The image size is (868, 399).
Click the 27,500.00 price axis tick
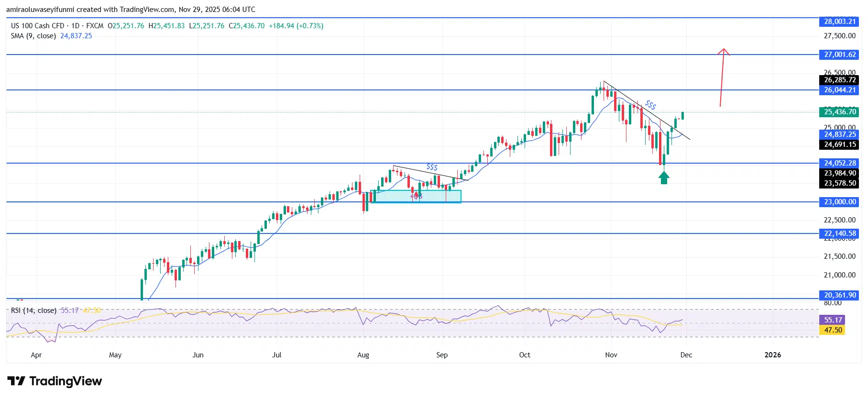click(840, 36)
